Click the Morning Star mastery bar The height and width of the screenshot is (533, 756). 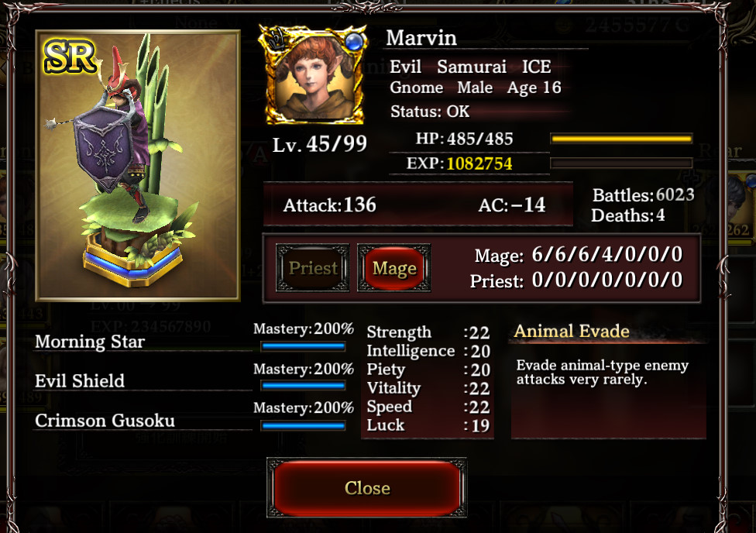304,346
